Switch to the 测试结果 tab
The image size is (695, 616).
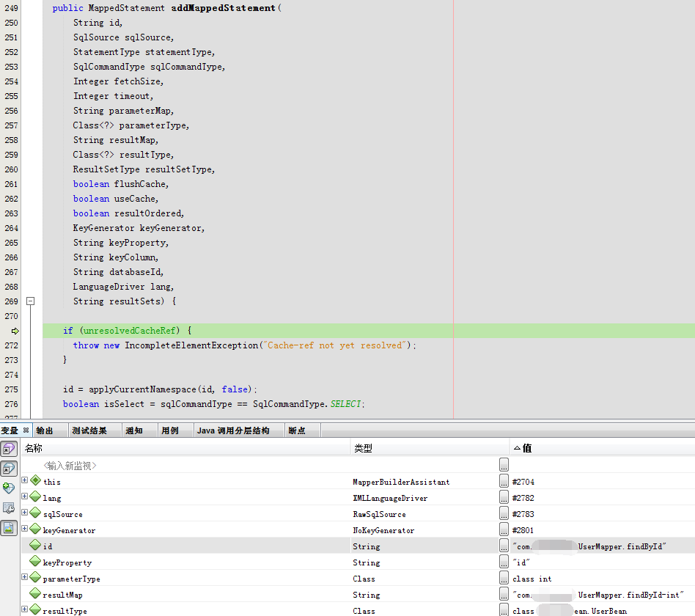coord(89,430)
